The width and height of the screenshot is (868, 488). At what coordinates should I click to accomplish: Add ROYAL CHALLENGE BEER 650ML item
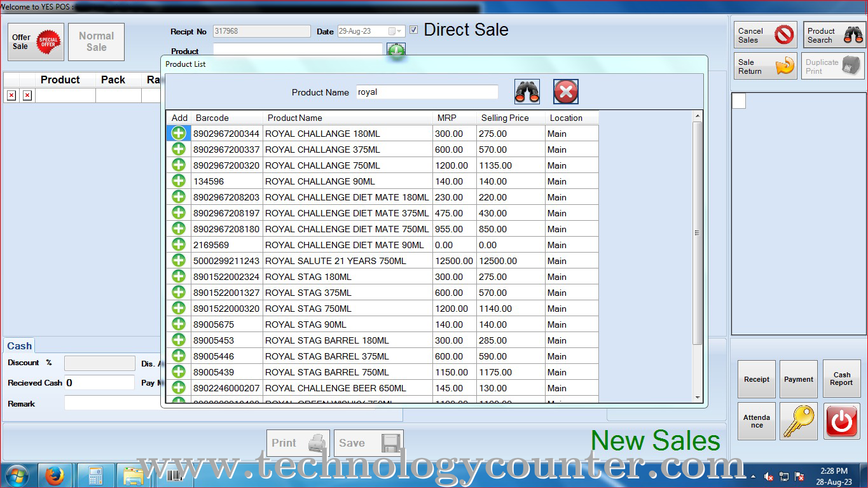tap(179, 388)
